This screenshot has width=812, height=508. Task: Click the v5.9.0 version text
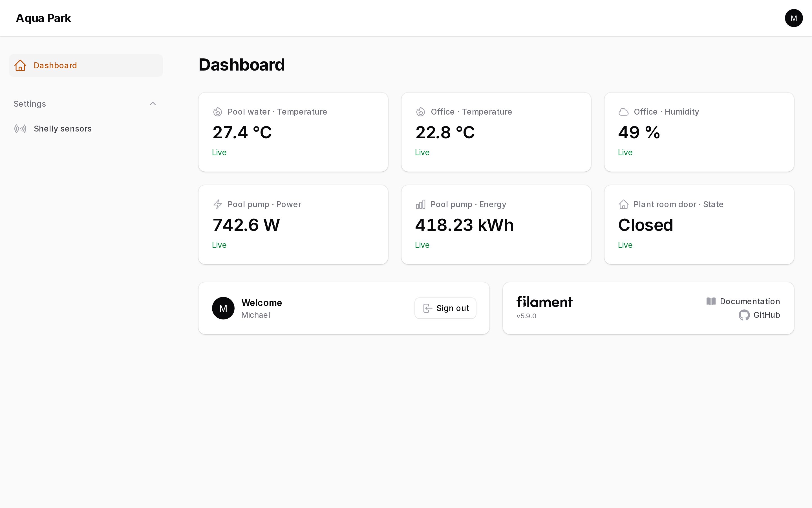(x=526, y=316)
